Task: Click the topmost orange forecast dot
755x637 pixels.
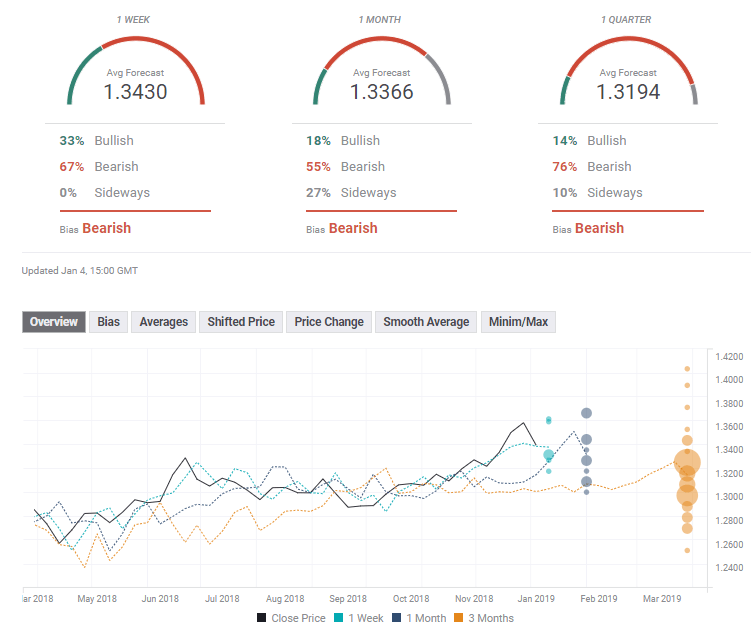Action: point(687,369)
